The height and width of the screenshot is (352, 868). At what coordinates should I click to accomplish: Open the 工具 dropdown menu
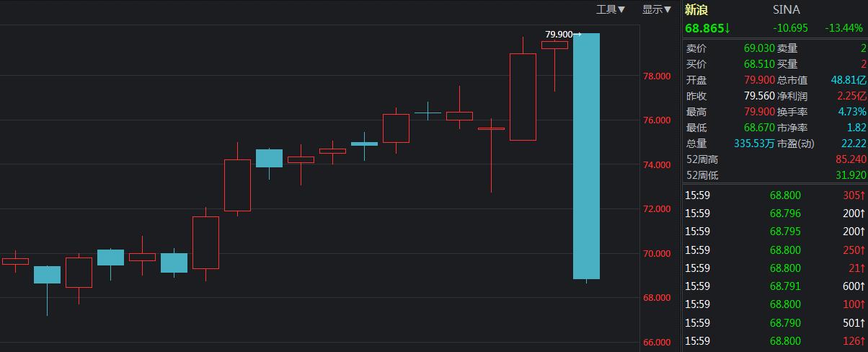(610, 9)
